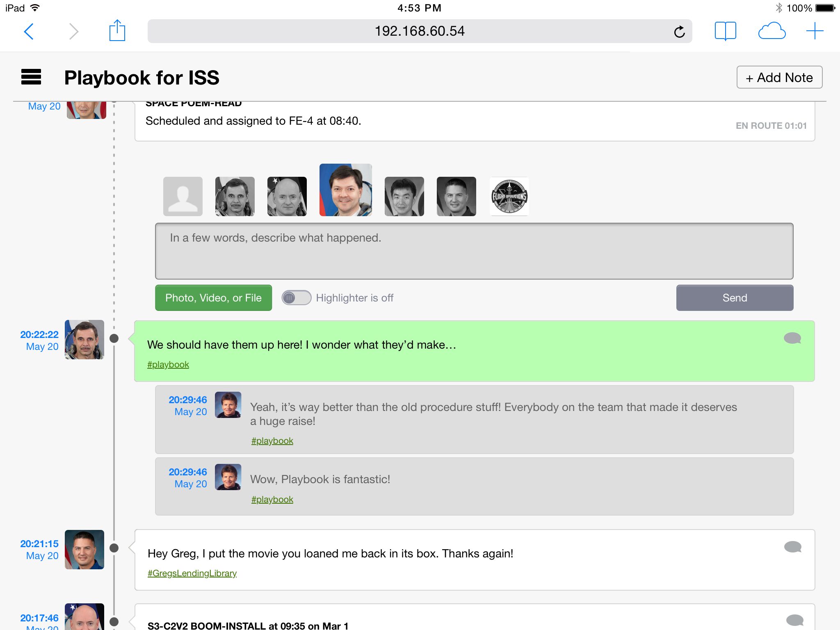Click the EN ROUTE 01:01 status
Screen dimensions: 840x630
click(771, 126)
